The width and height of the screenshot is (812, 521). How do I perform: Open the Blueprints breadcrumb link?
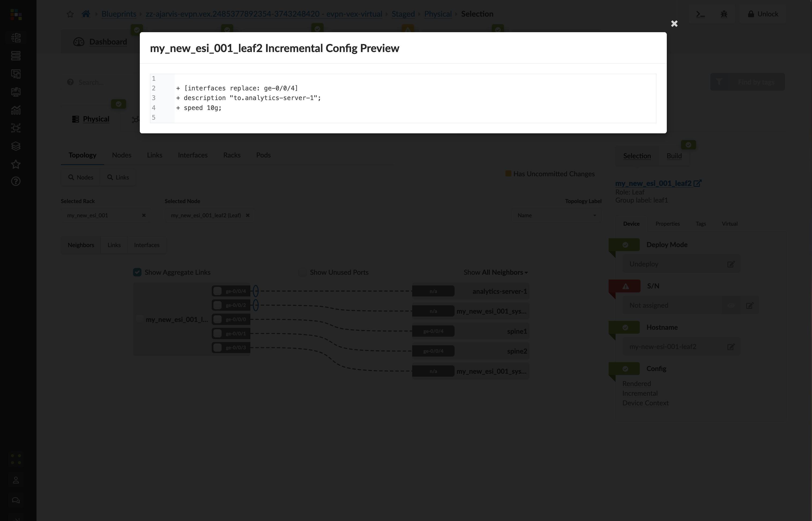(119, 14)
